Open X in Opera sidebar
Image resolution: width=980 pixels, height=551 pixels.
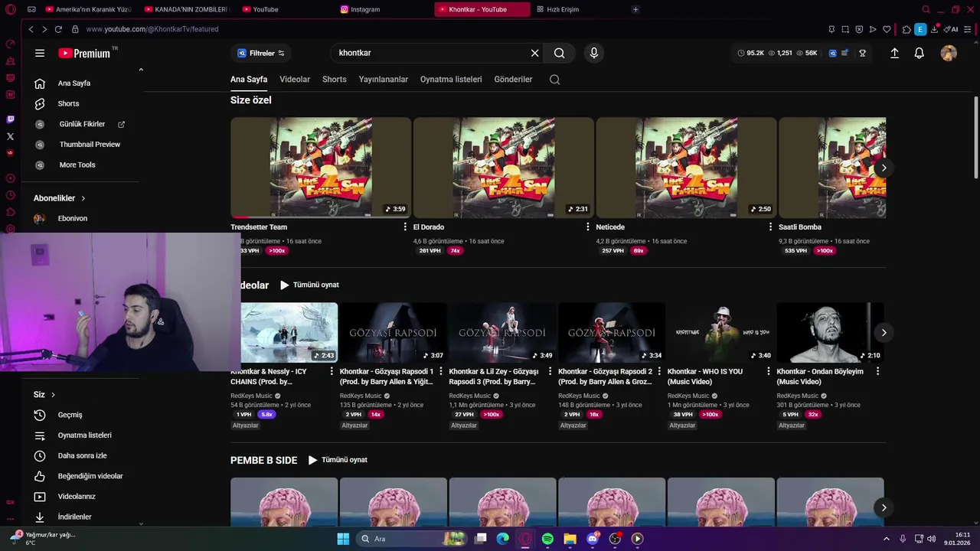click(x=10, y=136)
